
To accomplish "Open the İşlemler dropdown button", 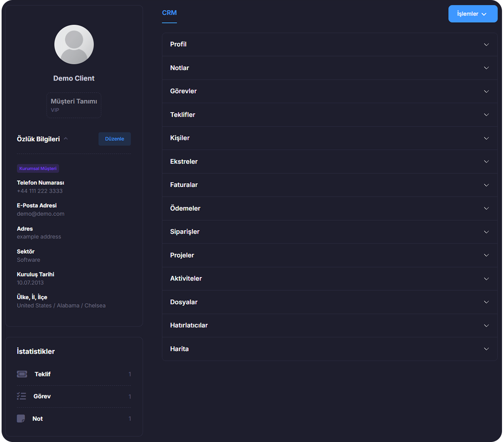I will click(x=473, y=14).
